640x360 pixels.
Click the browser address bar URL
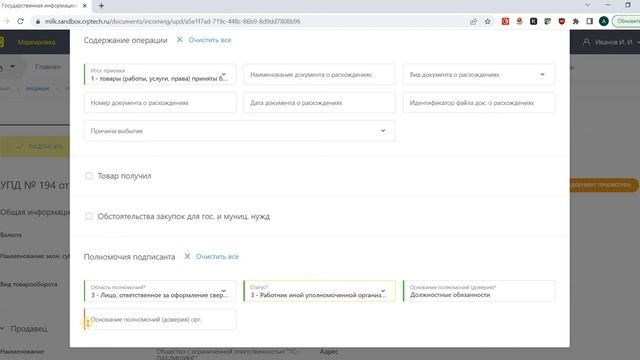click(173, 21)
